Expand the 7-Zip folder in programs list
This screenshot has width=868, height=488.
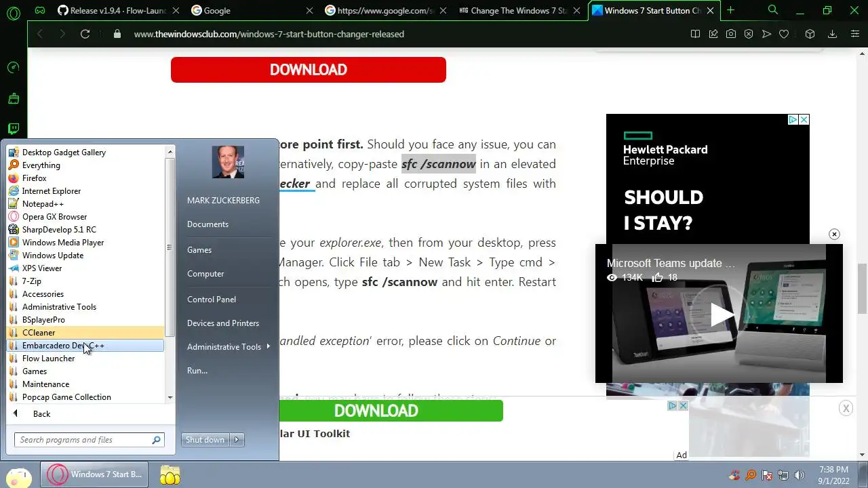[85, 281]
